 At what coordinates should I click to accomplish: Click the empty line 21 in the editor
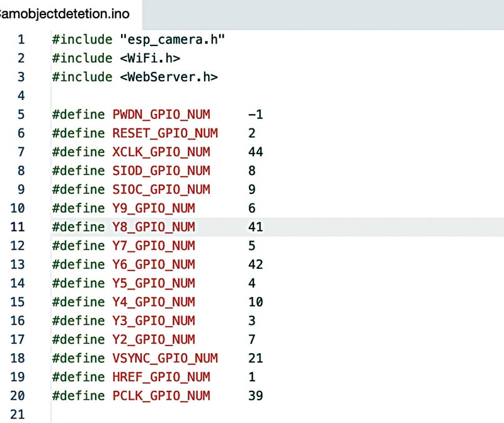coord(189,414)
